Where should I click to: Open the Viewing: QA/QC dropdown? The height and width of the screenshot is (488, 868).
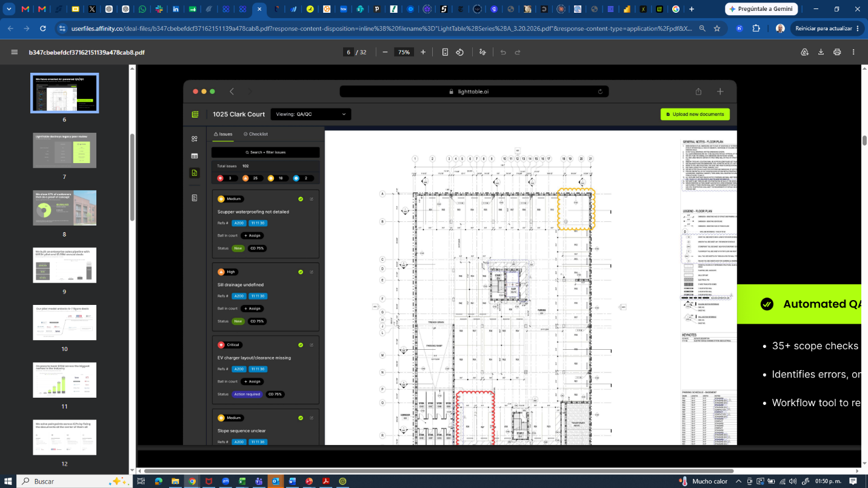coord(311,114)
